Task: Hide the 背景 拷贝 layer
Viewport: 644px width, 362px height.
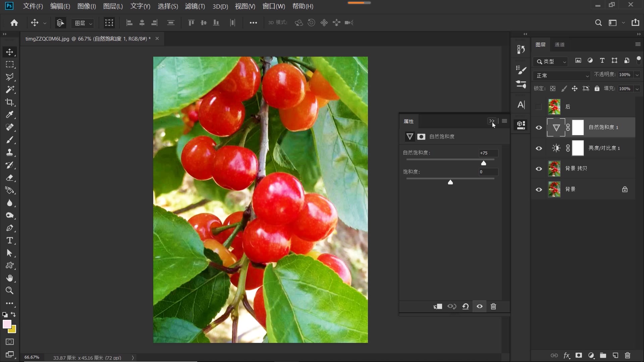Action: [539, 169]
